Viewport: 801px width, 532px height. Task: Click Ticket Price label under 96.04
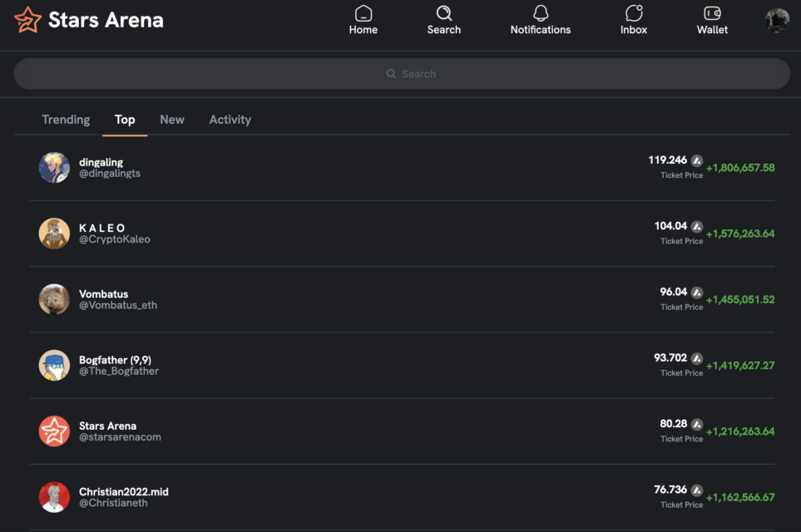[x=681, y=307]
